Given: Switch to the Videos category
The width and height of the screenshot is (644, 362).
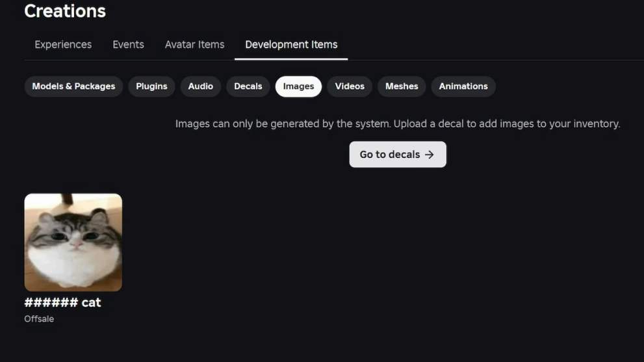Looking at the screenshot, I should pyautogui.click(x=350, y=86).
